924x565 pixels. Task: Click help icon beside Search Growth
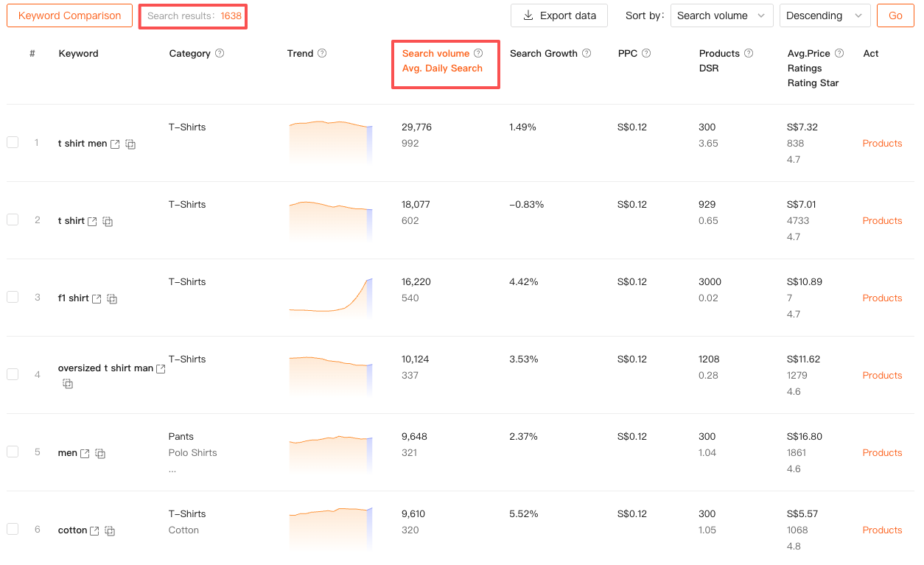point(587,54)
